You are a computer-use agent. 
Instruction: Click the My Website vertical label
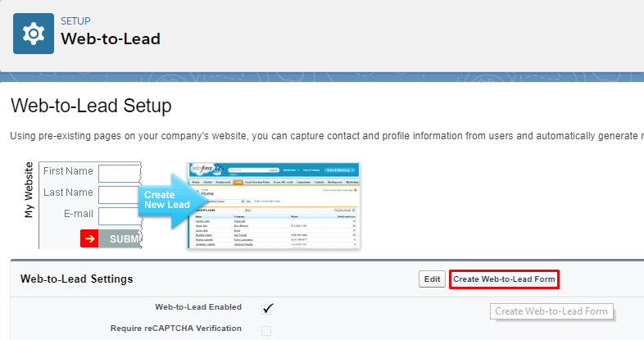(29, 189)
